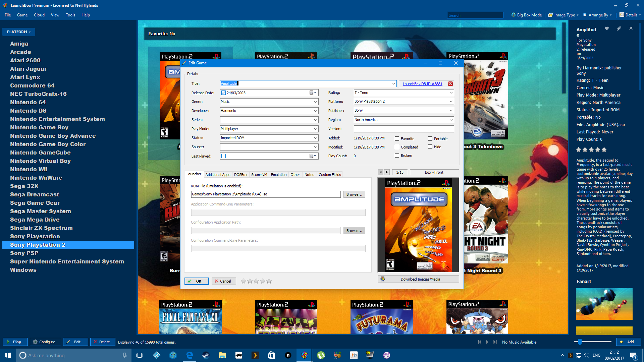
Task: Open Task View on the taskbar
Action: point(140,355)
